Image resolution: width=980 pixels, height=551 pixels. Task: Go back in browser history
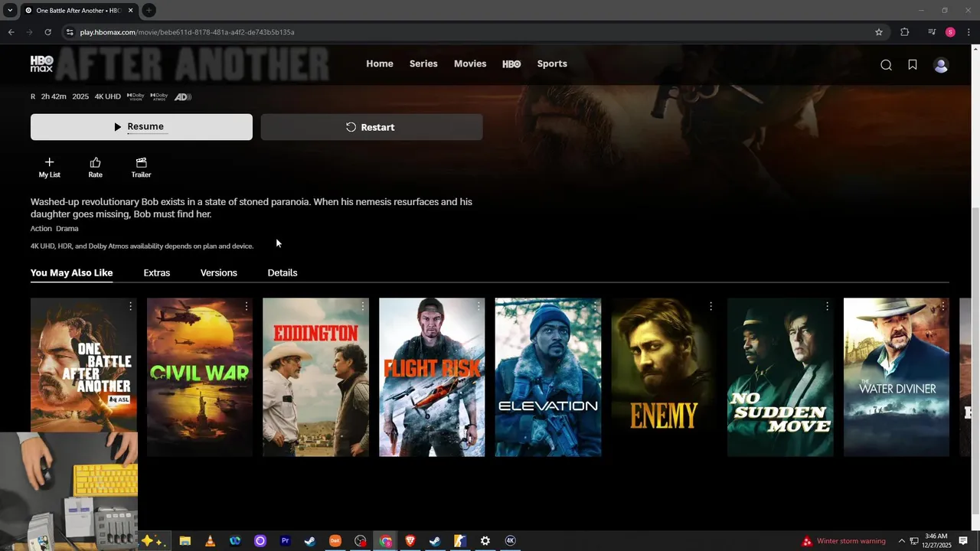pos(11,32)
